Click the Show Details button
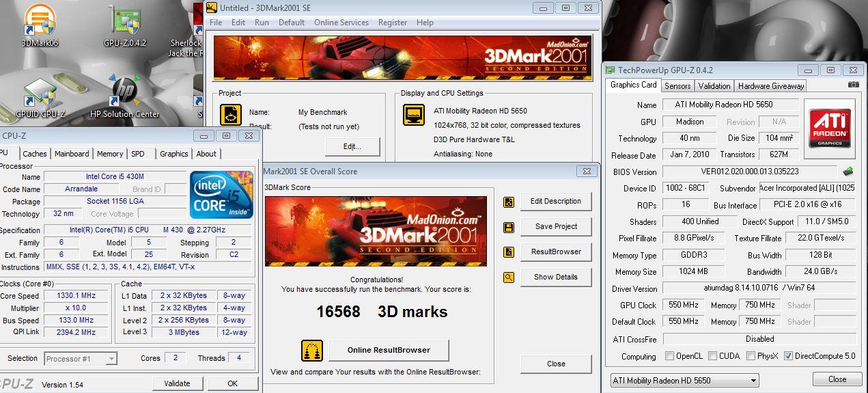Image resolution: width=868 pixels, height=393 pixels. (x=556, y=277)
